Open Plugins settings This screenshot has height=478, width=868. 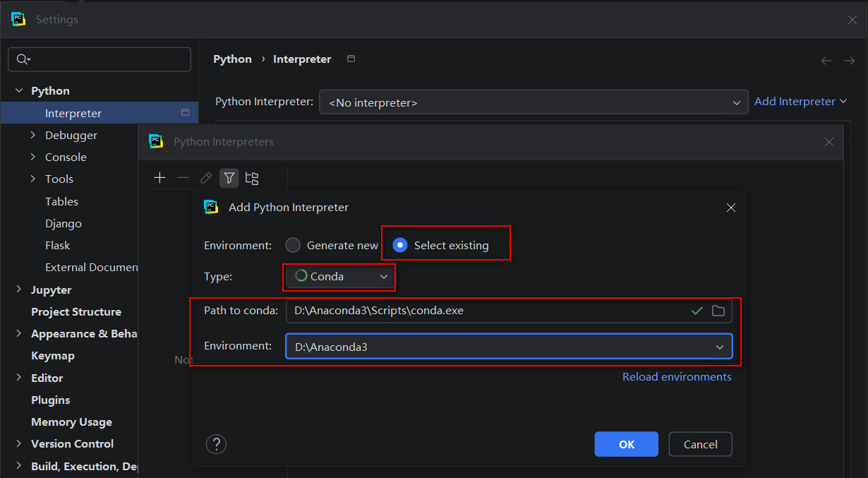(x=51, y=400)
